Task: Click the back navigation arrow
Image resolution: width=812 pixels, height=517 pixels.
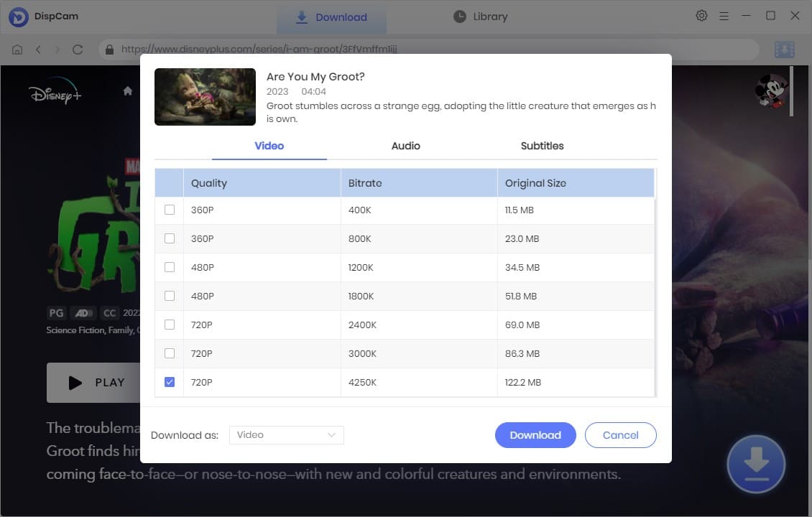Action: 37,49
